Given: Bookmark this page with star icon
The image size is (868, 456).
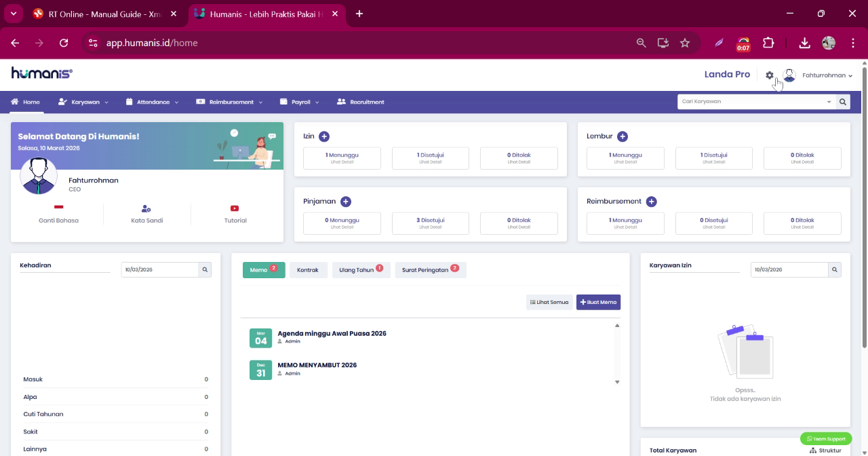Looking at the screenshot, I should click(x=685, y=43).
